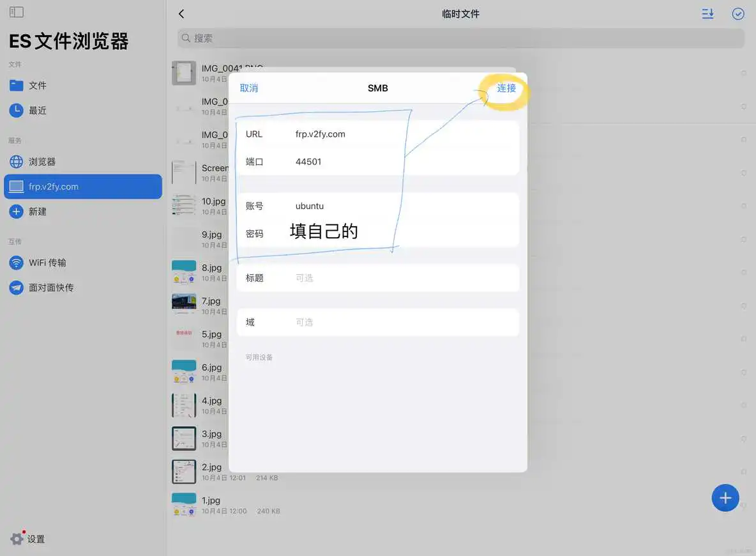Image resolution: width=756 pixels, height=556 pixels.
Task: Open the 浏览器 (Browser) service
Action: (x=40, y=162)
